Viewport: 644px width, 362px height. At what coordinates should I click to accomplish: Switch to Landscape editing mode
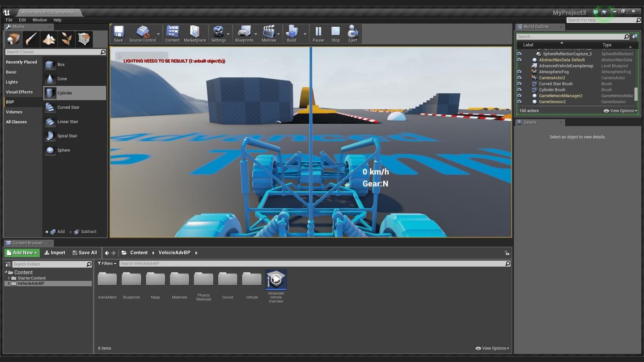point(48,39)
